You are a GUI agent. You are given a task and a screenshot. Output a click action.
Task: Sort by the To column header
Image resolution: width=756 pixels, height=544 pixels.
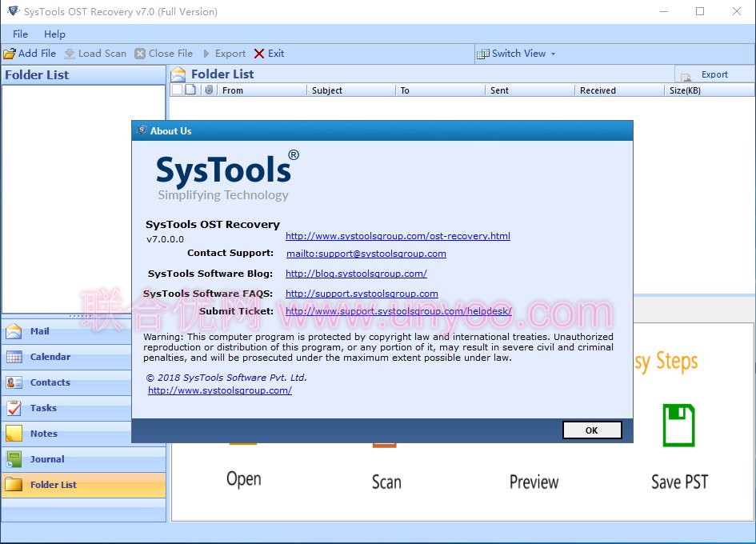440,90
